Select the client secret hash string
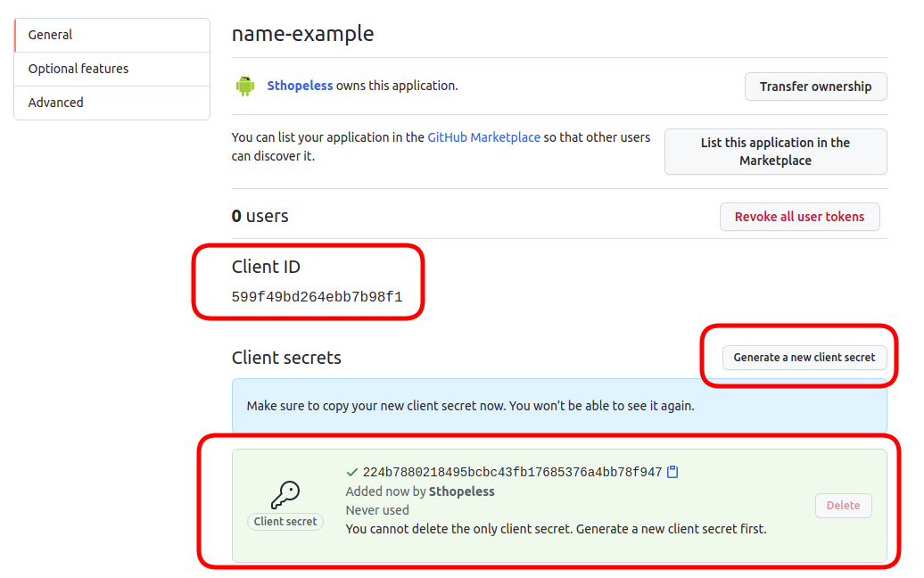 click(x=512, y=473)
